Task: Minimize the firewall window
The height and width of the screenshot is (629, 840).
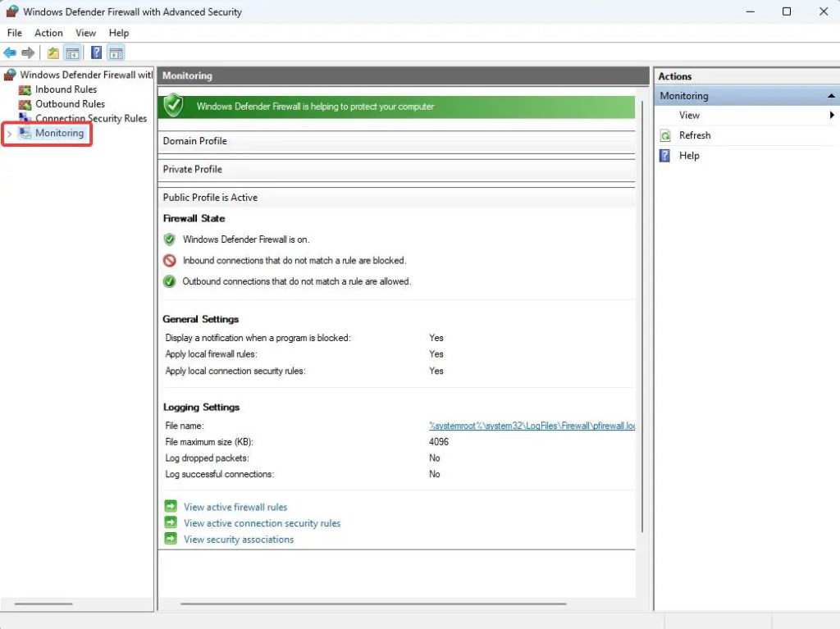Action: click(750, 11)
